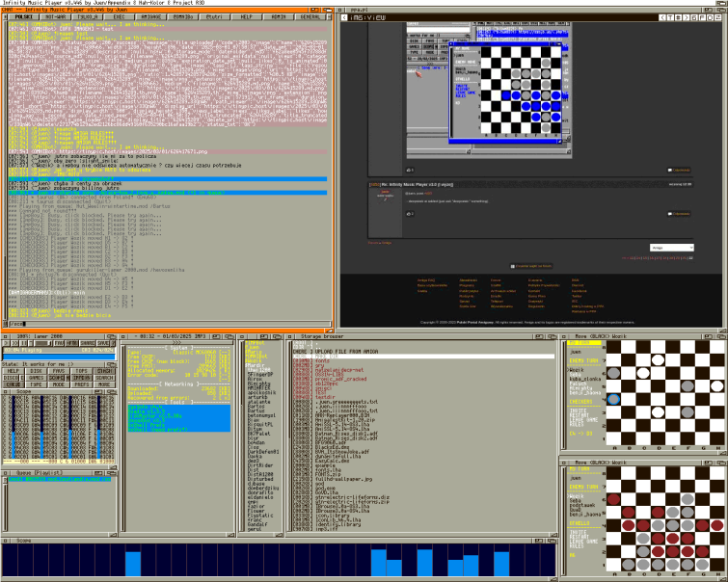Toggle the QUEUE button in the player
728x582 pixels.
coord(13,384)
